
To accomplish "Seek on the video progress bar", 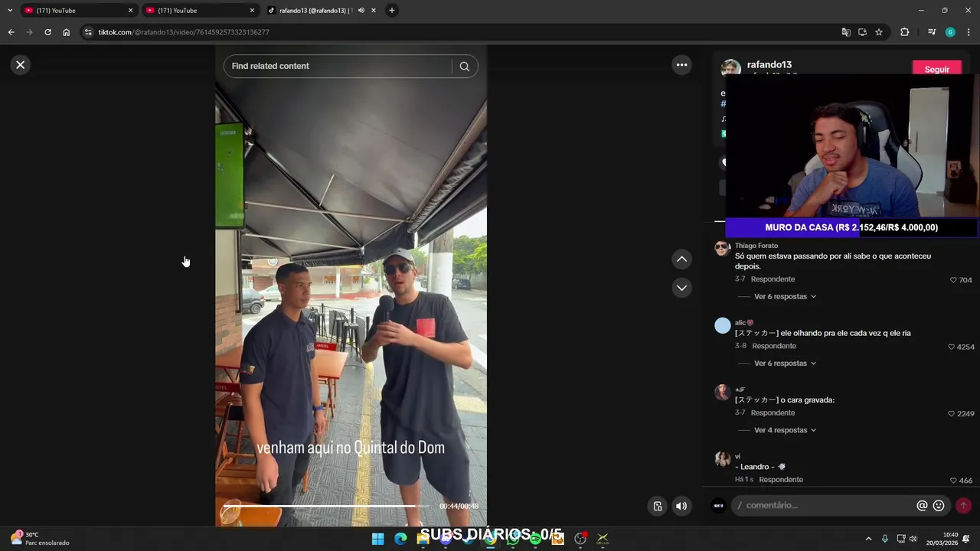I will 328,506.
